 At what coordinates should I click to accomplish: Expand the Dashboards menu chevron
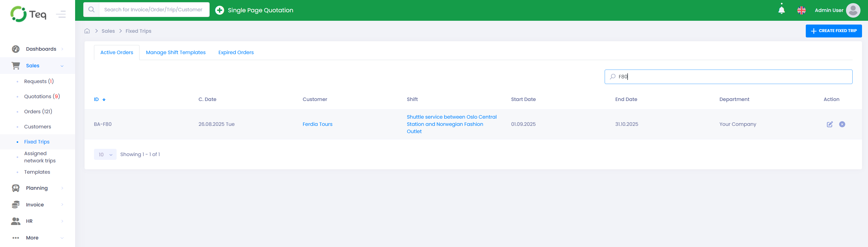click(62, 49)
